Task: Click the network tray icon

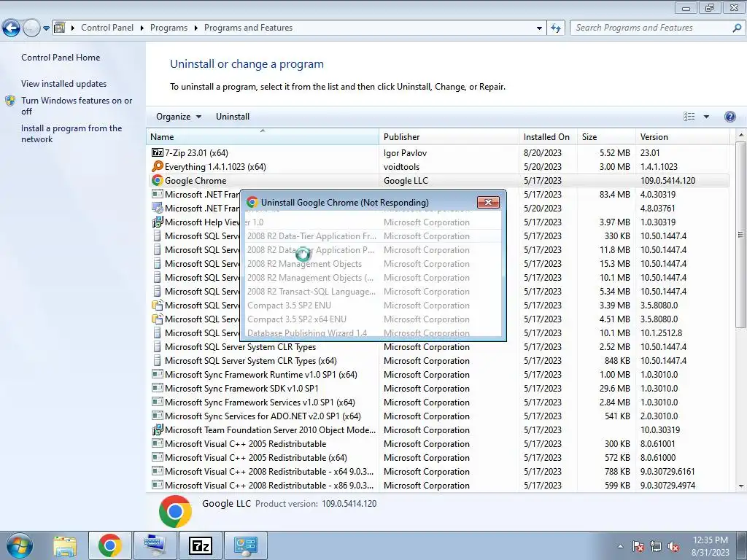Action: [x=656, y=546]
